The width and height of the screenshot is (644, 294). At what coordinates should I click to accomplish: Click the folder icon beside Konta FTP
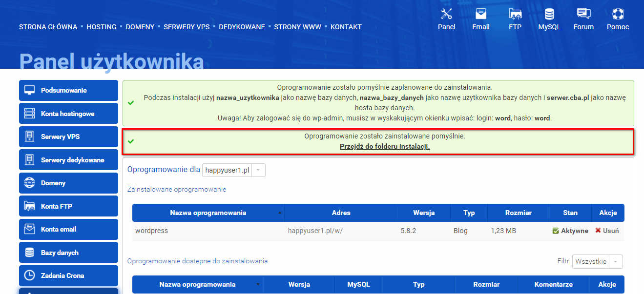click(30, 206)
